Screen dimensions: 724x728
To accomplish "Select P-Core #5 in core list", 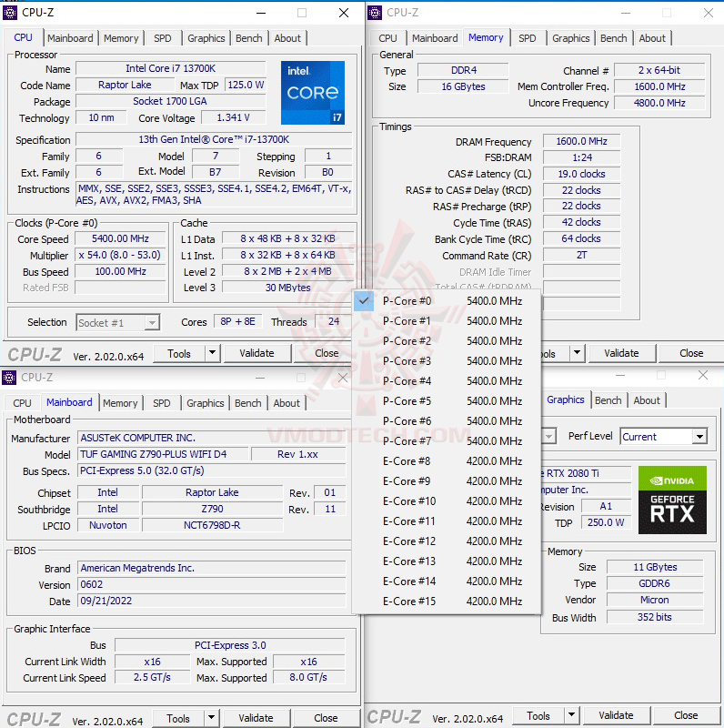I will [x=447, y=400].
